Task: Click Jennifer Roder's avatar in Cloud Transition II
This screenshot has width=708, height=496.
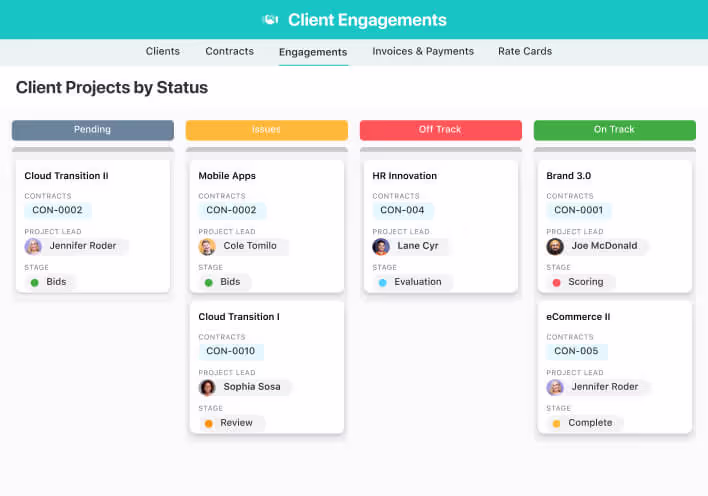Action: point(34,246)
